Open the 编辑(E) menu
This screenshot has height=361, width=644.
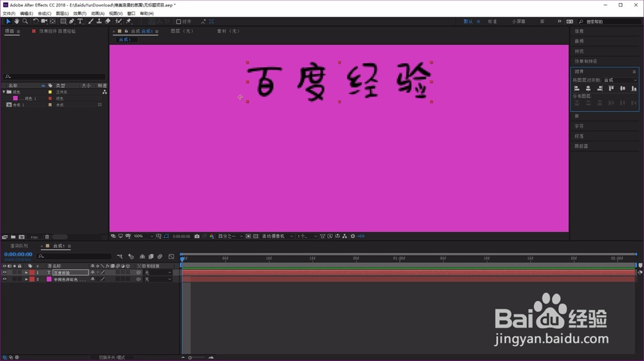coord(26,14)
